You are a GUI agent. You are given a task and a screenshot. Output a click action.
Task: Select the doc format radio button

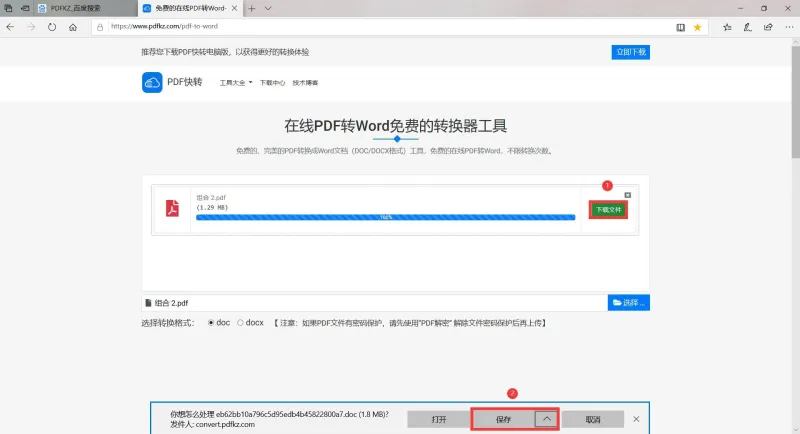click(x=211, y=323)
